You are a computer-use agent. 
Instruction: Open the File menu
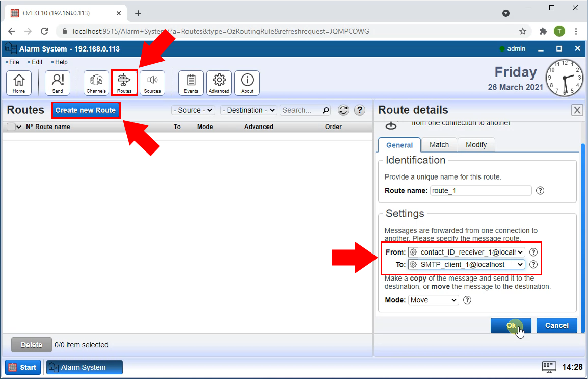click(14, 62)
